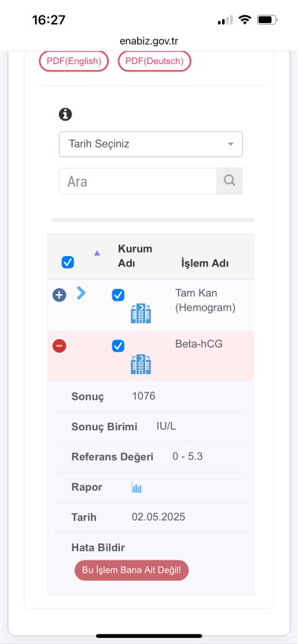
Task: Click the blue chevron arrow in Hemogram row
Action: [81, 293]
